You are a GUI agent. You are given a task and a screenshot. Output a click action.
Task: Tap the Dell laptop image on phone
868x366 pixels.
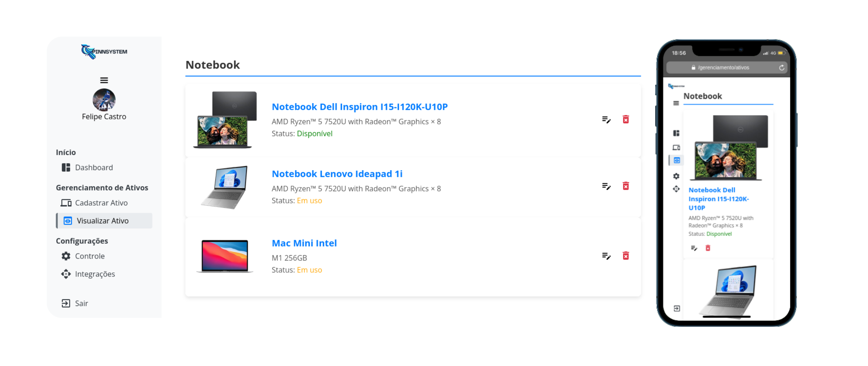pos(728,147)
